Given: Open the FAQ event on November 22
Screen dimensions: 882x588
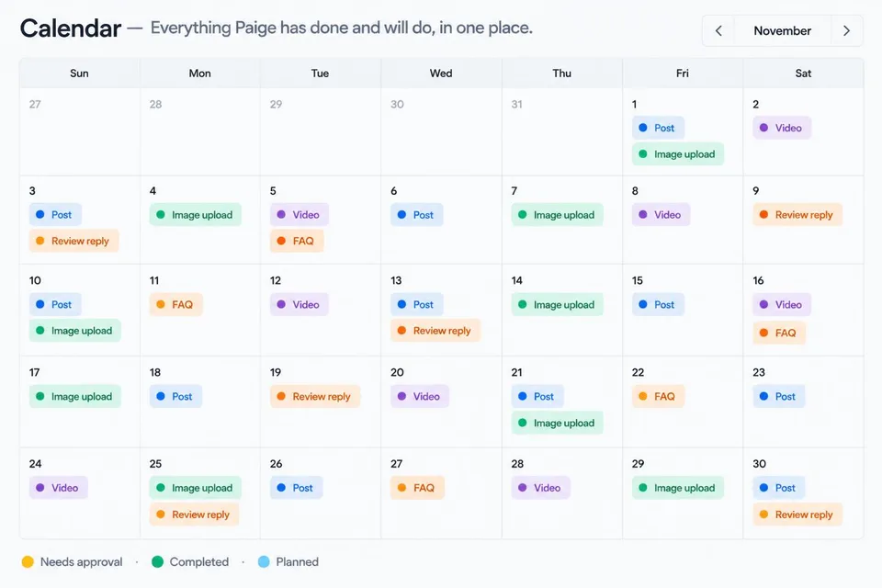Looking at the screenshot, I should (x=658, y=396).
